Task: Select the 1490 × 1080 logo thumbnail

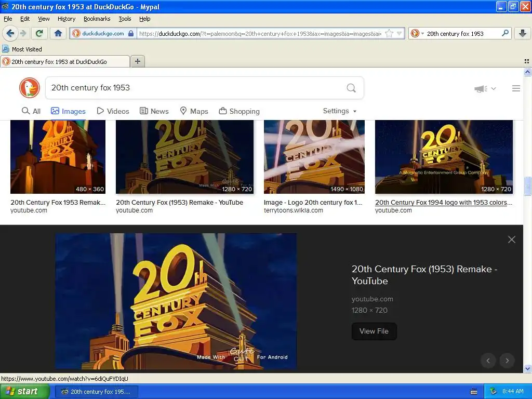Action: [314, 157]
